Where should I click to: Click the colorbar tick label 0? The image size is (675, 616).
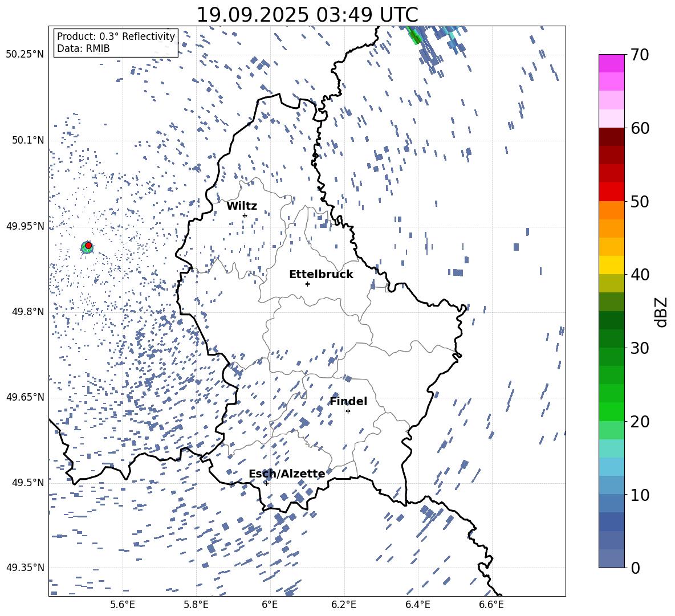(636, 568)
